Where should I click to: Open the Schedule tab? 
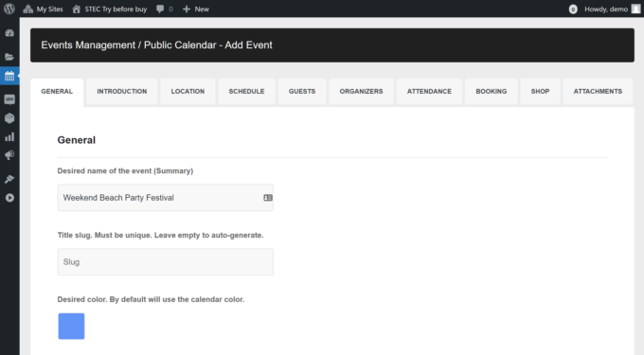pos(246,92)
